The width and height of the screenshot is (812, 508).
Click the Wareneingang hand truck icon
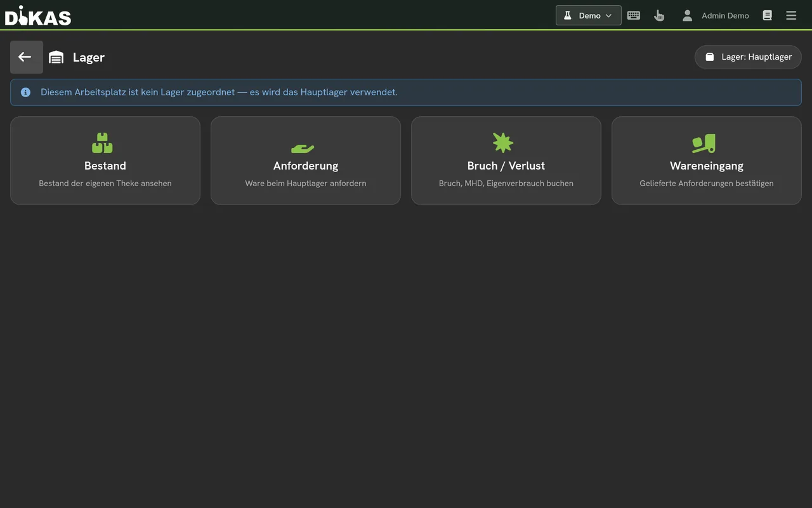(x=704, y=144)
